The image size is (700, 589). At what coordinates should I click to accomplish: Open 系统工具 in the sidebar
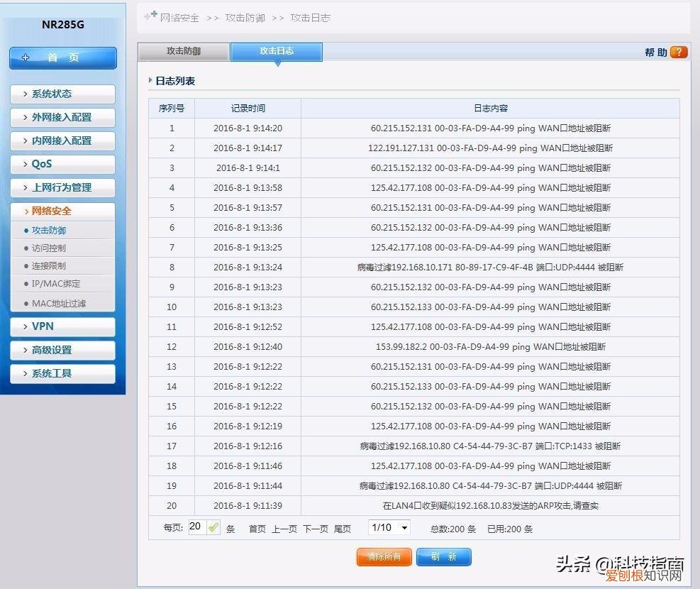coord(62,373)
